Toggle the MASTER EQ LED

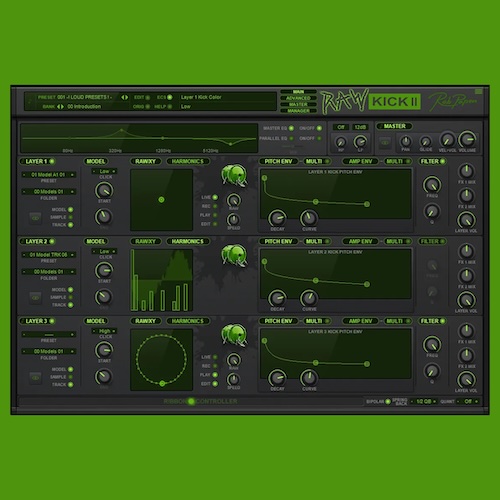point(291,128)
